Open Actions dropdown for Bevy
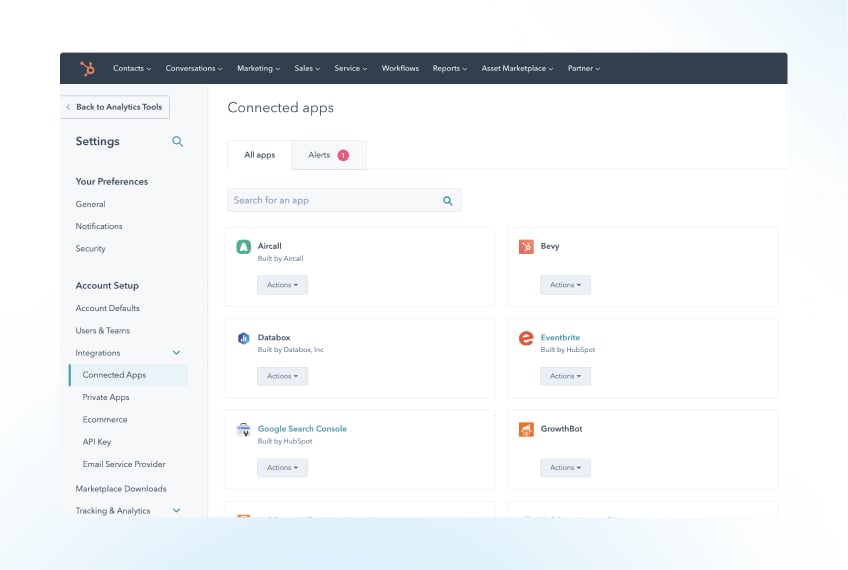Image resolution: width=848 pixels, height=570 pixels. [565, 285]
